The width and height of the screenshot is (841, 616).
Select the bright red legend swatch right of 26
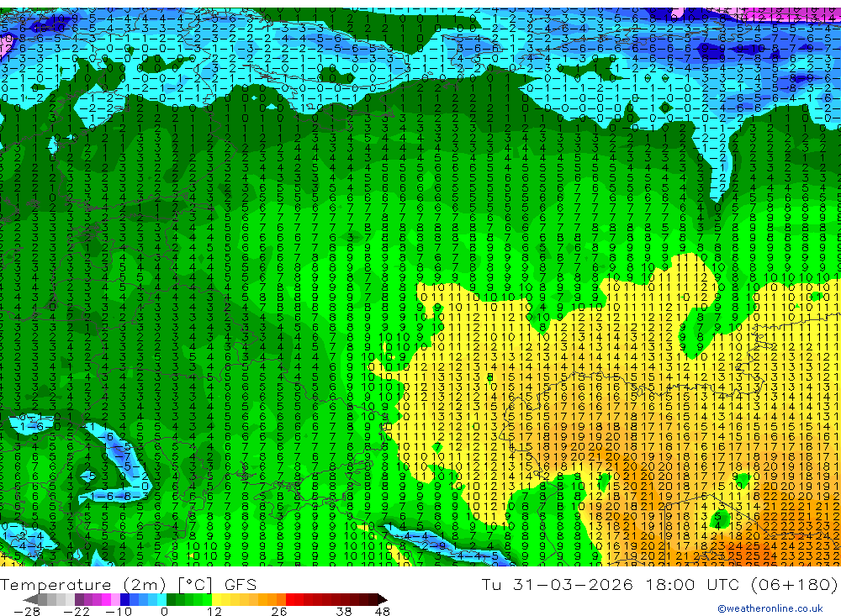(290, 600)
